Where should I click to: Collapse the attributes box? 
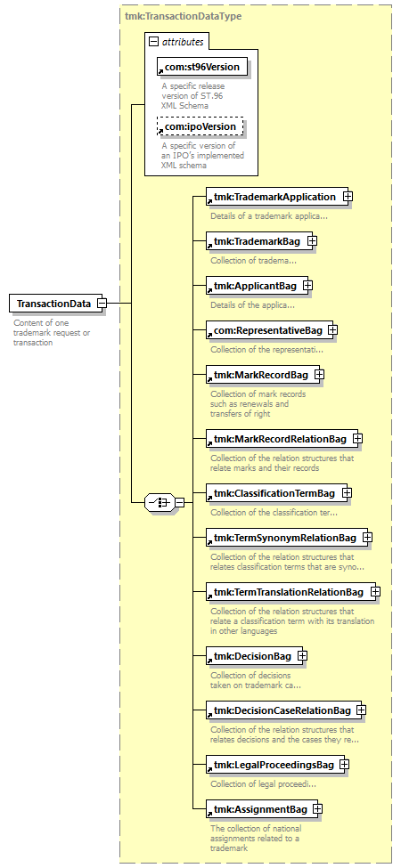[x=154, y=42]
